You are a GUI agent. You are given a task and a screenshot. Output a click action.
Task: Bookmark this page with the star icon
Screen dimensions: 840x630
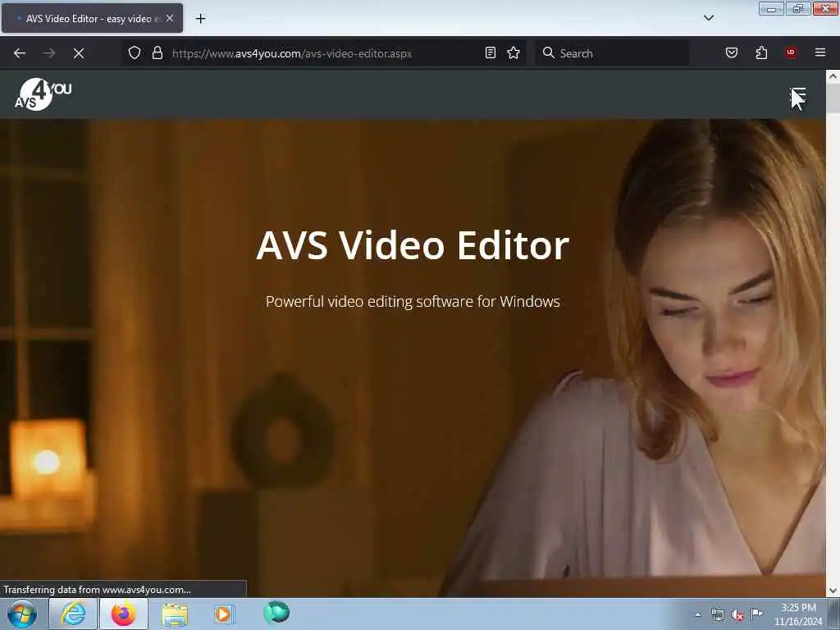pyautogui.click(x=514, y=52)
